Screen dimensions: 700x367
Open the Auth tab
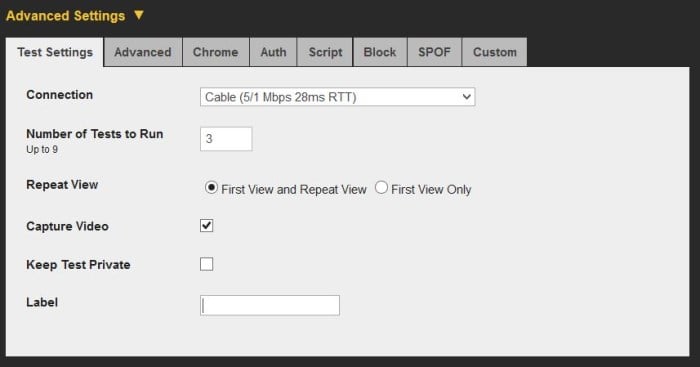(273, 52)
